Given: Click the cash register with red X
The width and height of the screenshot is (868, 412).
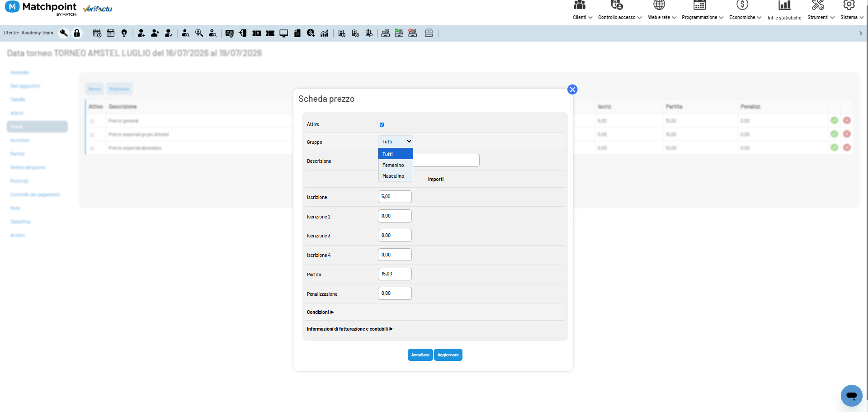Looking at the screenshot, I should click(413, 33).
